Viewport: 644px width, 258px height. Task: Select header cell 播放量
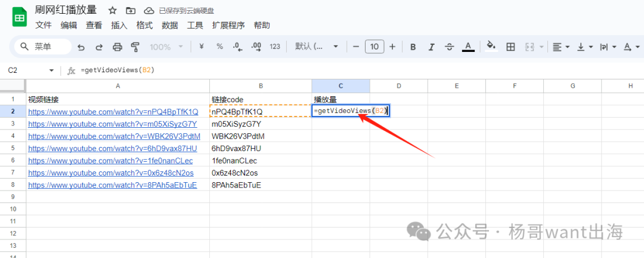340,99
